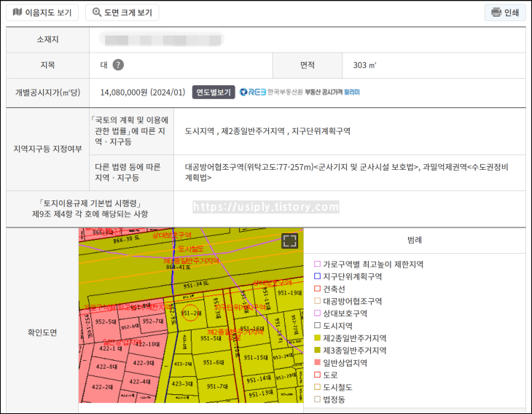Click parcel 951-19대 on the map
This screenshot has width=532, height=414.
tap(290, 293)
